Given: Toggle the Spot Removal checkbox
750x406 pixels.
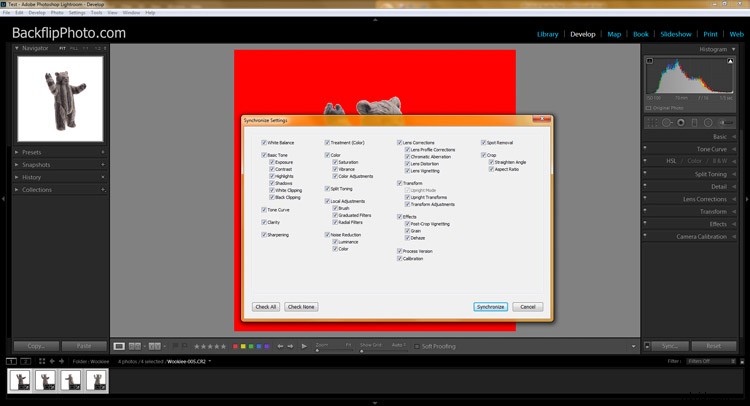Looking at the screenshot, I should [x=484, y=142].
